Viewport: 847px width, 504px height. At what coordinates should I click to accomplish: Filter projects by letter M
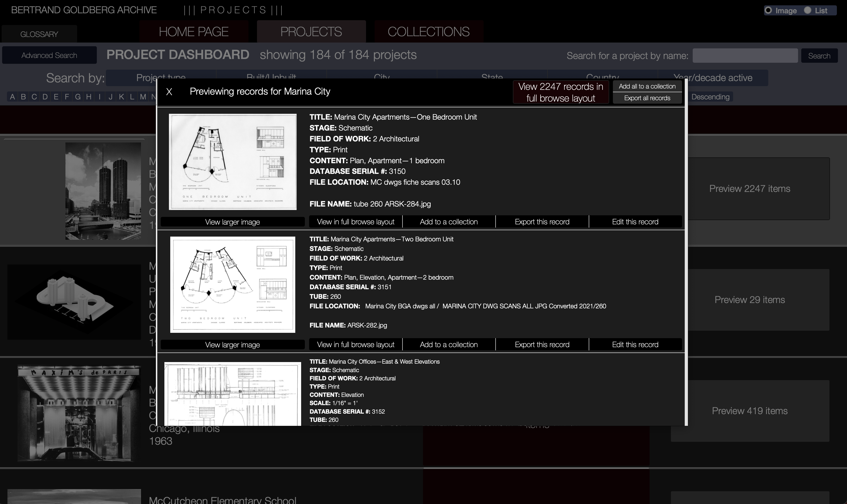click(143, 97)
